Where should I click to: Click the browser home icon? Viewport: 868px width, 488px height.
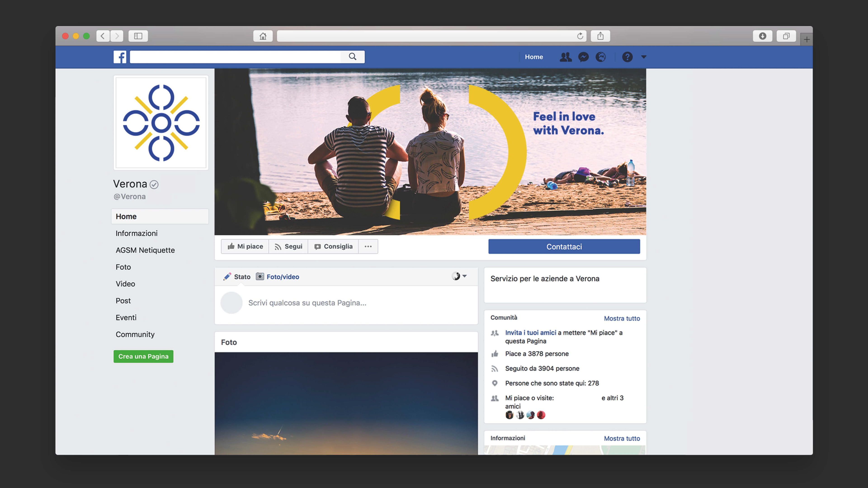click(x=263, y=36)
